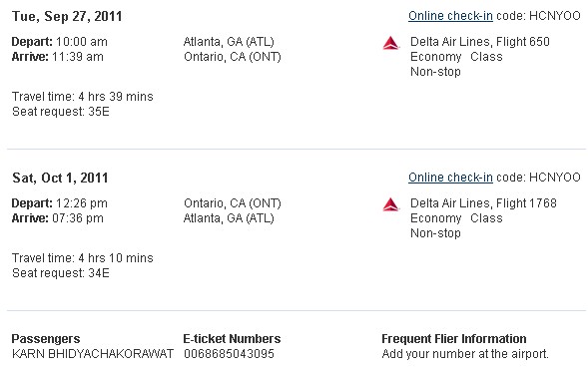Click departure time 10:00 am

[x=82, y=42]
